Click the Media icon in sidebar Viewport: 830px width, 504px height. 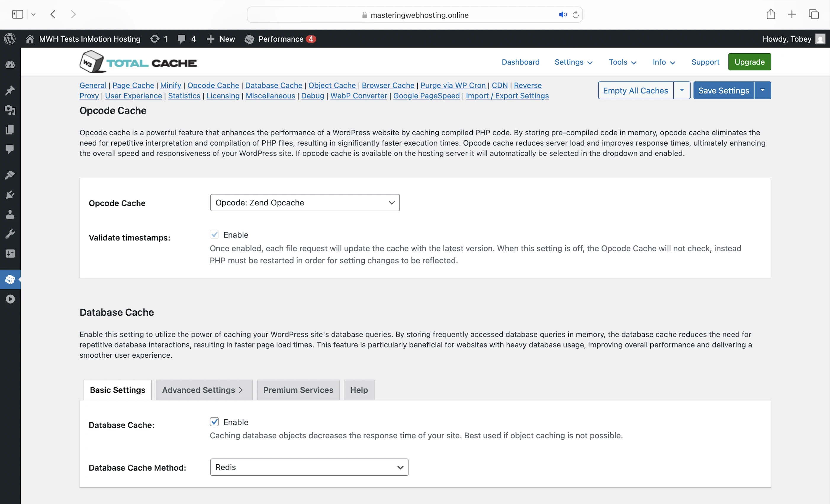tap(10, 110)
